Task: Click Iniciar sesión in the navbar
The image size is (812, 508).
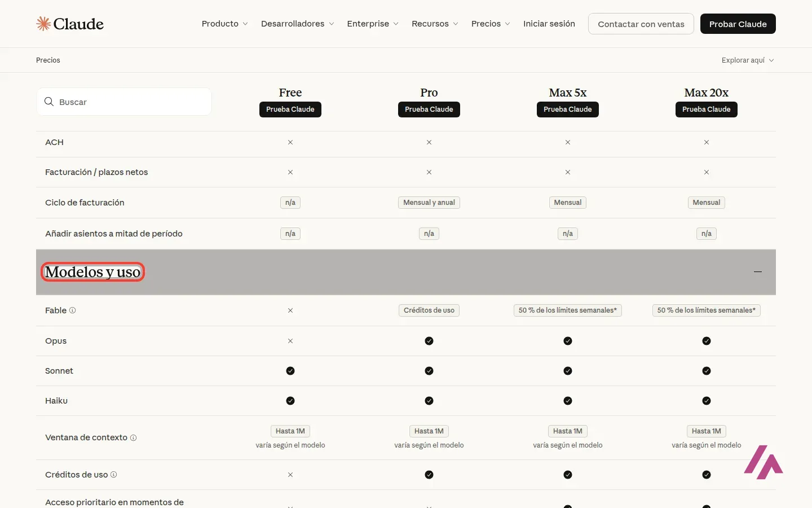Action: 549,24
